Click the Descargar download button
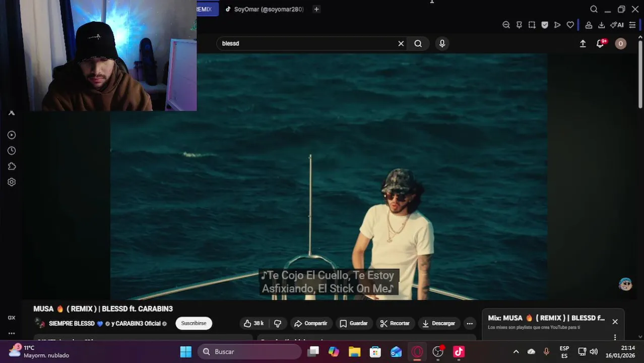The height and width of the screenshot is (363, 644). 438,323
